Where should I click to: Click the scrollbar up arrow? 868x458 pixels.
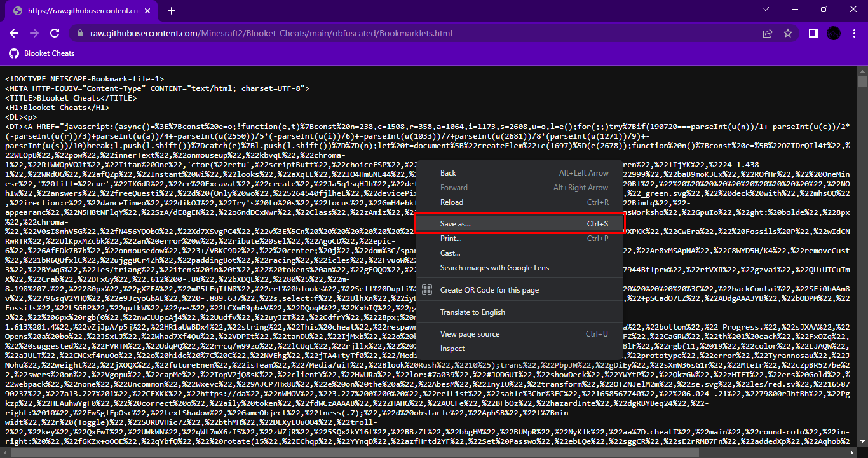[x=862, y=71]
